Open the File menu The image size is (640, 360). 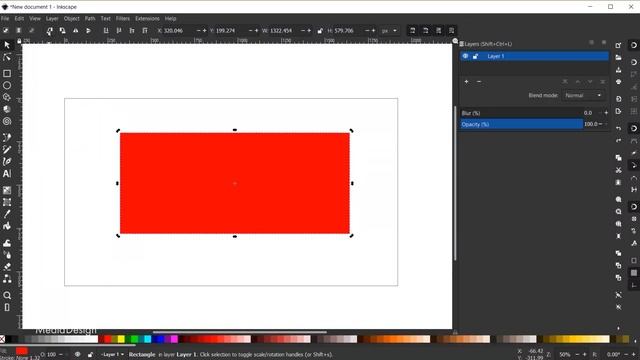click(5, 18)
